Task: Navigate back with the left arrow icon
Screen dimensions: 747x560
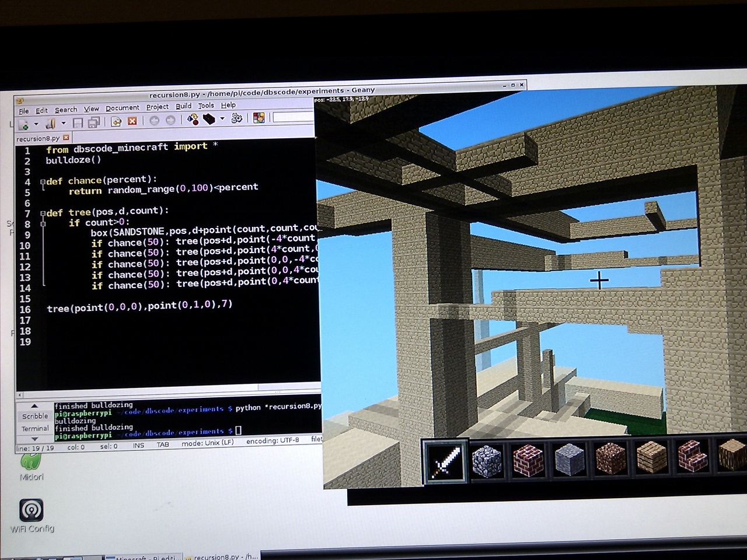Action: pyautogui.click(x=155, y=120)
